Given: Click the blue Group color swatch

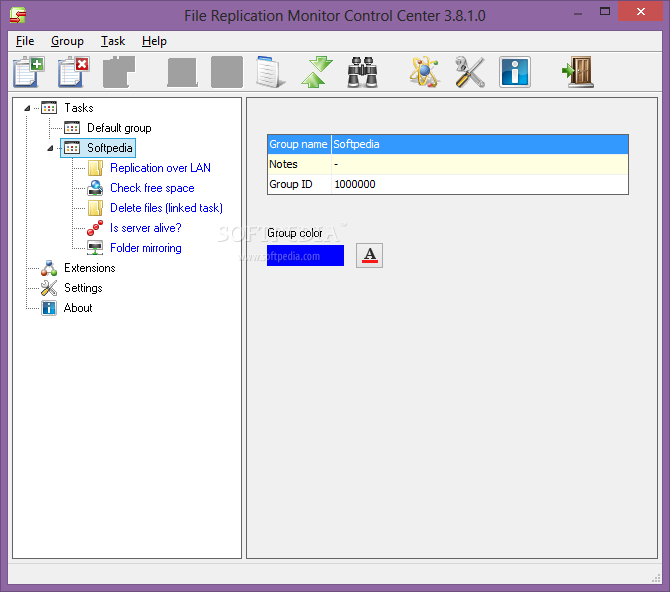Looking at the screenshot, I should [x=305, y=255].
